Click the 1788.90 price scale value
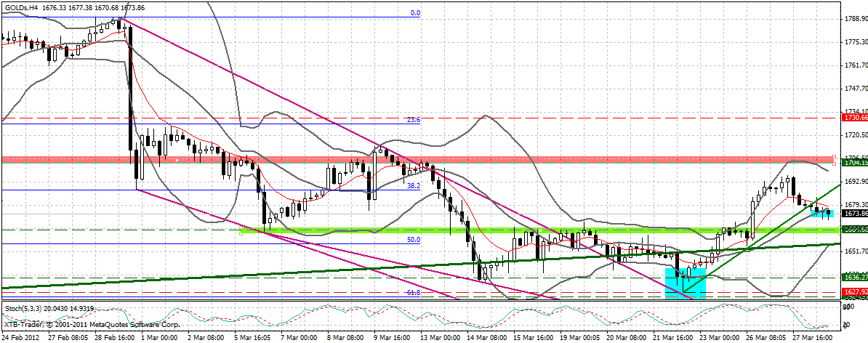Image resolution: width=868 pixels, height=343 pixels. [855, 19]
